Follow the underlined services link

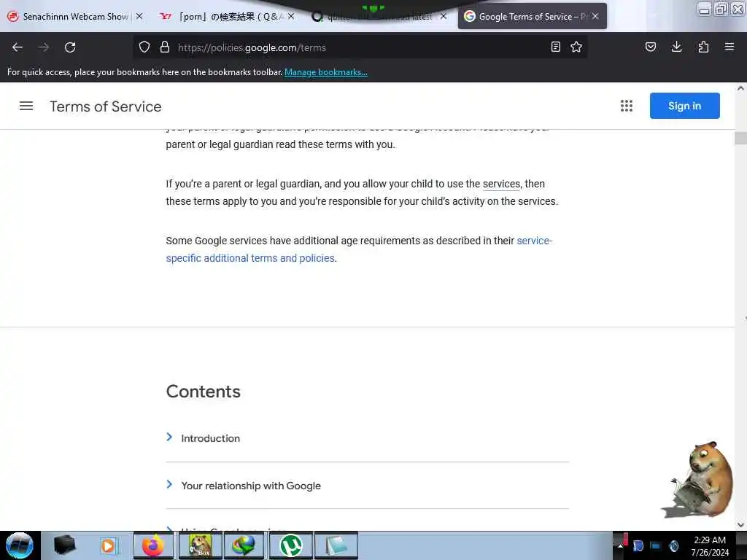[x=501, y=184]
